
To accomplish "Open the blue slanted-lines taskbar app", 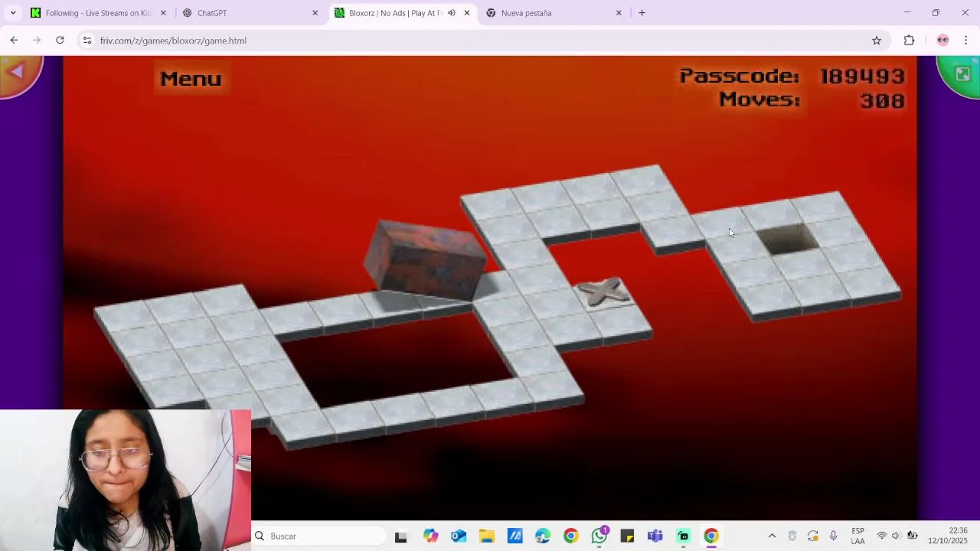I will [514, 536].
